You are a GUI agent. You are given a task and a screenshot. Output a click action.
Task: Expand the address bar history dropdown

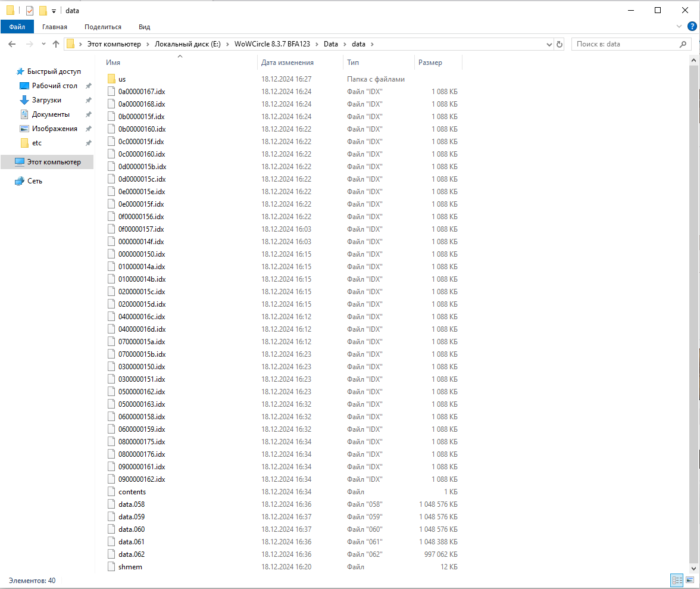(x=549, y=44)
